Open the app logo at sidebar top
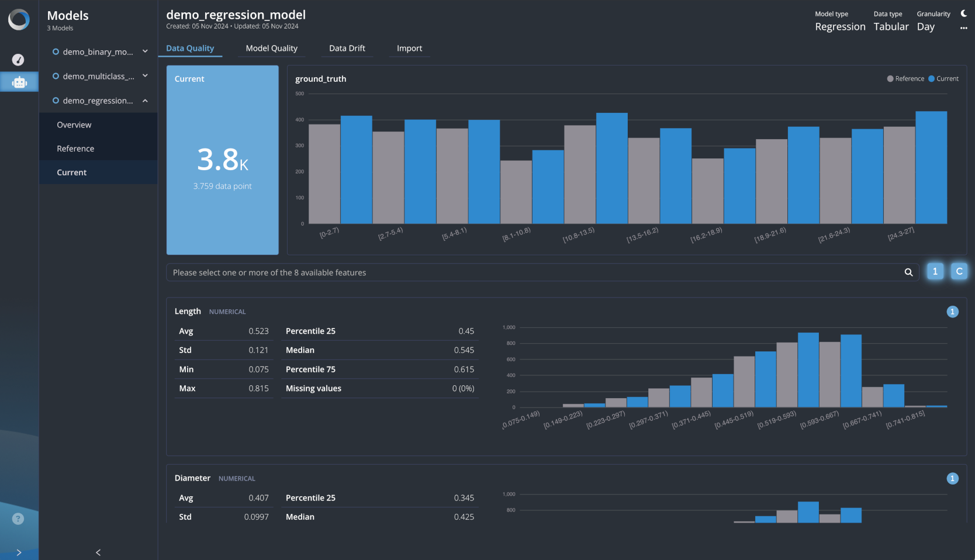 tap(19, 19)
